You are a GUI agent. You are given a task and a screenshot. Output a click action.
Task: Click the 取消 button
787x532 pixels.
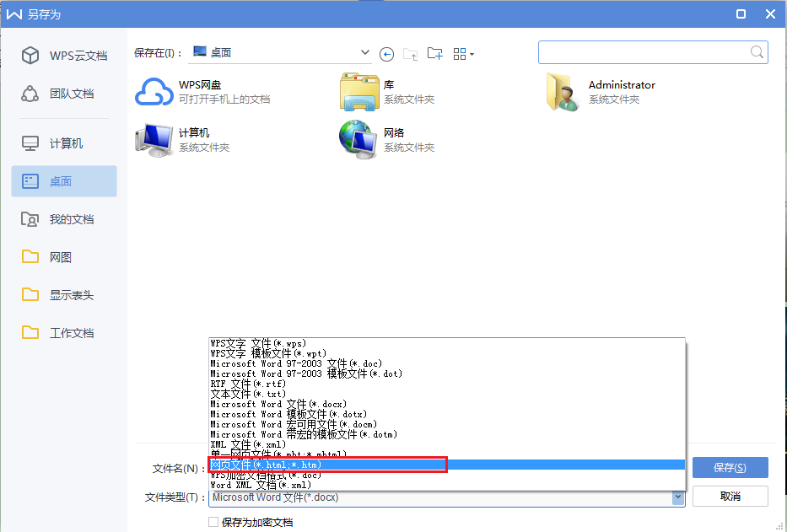[x=730, y=497]
